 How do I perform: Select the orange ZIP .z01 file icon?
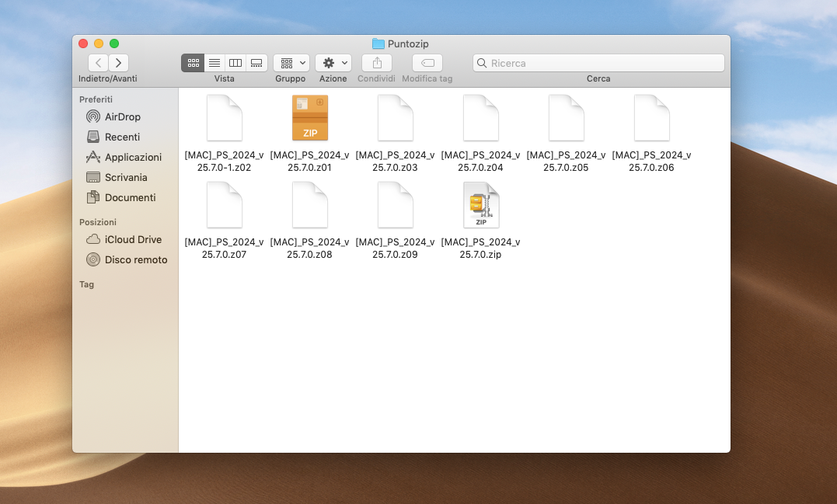click(309, 118)
